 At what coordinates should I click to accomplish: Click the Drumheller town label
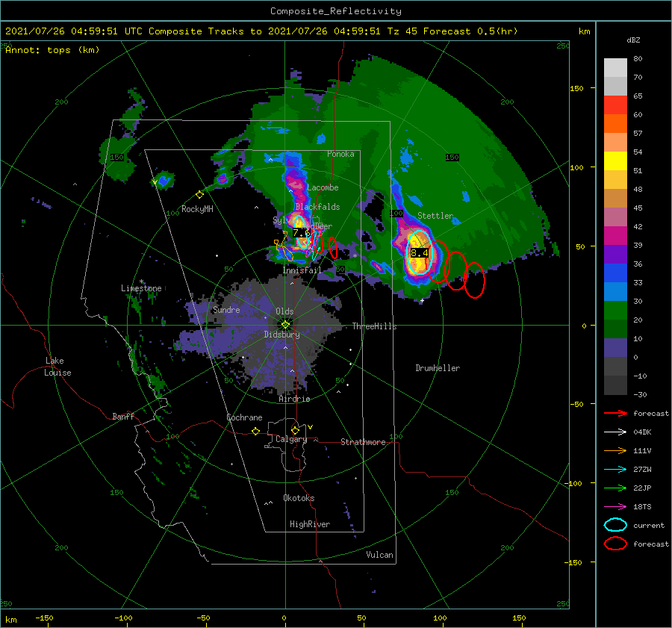[x=438, y=368]
